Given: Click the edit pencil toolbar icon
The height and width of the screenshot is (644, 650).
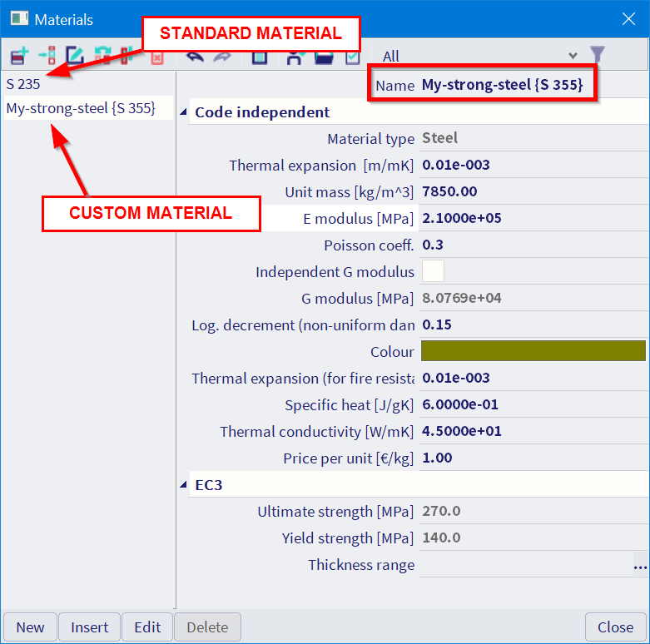Looking at the screenshot, I should pos(75,57).
